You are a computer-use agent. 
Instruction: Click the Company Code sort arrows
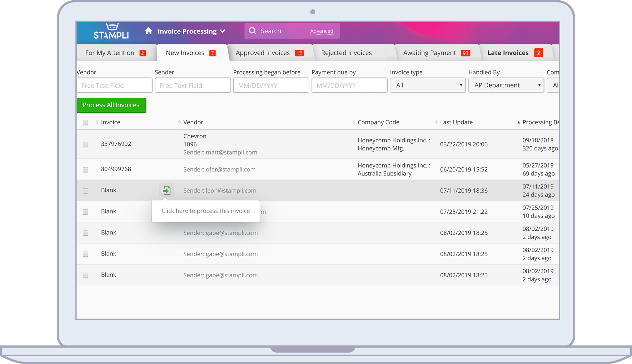354,122
